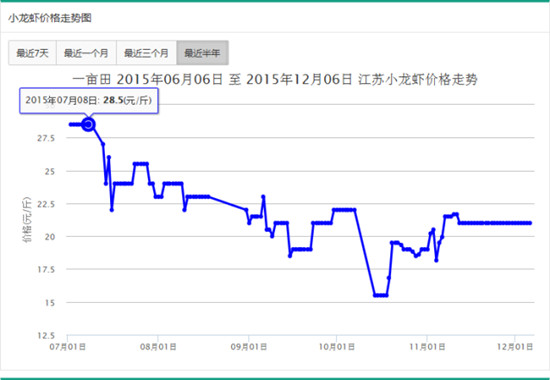550x380 pixels.
Task: Click the 23 peak point in early September
Action: 263,197
